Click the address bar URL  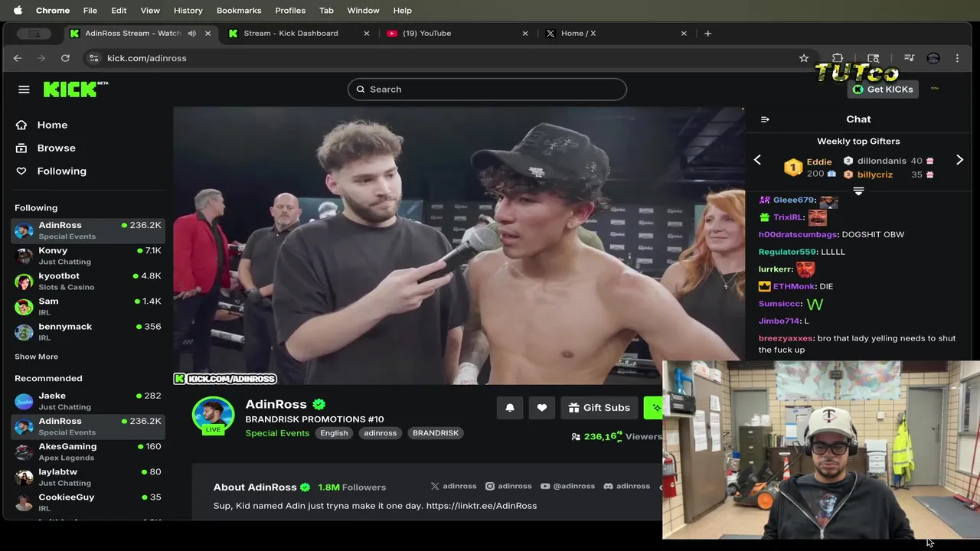pos(147,58)
